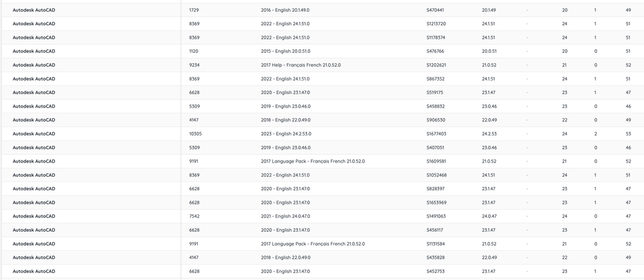Click the 2017 Help - Français French entry

[300, 65]
